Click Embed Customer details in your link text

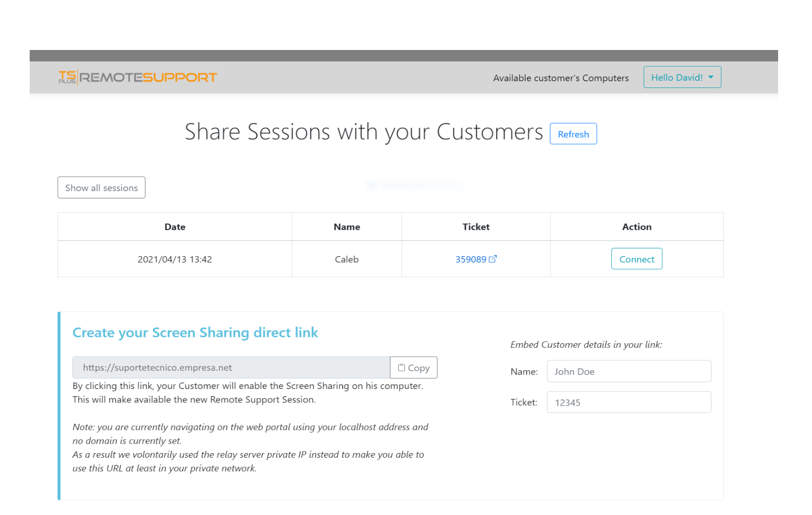586,345
